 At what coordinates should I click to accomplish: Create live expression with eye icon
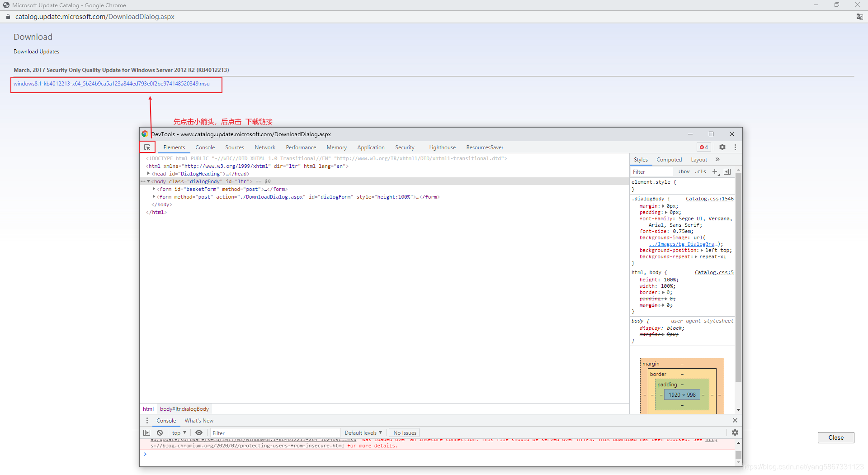[199, 432]
